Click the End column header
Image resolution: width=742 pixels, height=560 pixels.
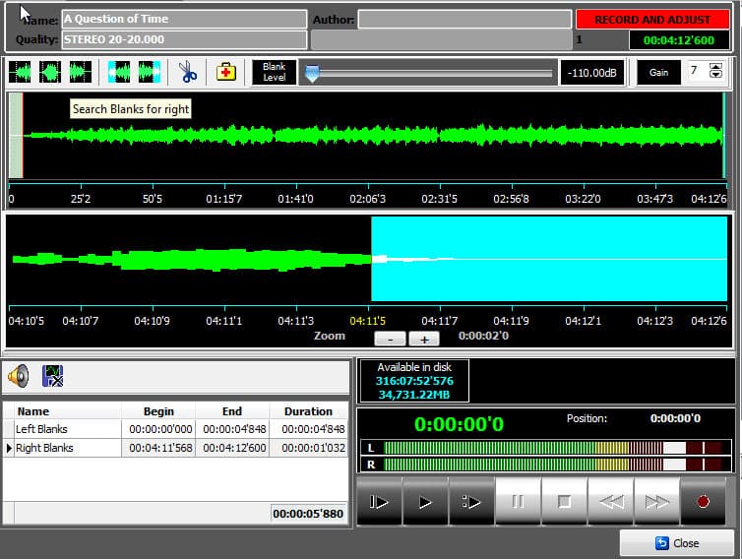(232, 410)
